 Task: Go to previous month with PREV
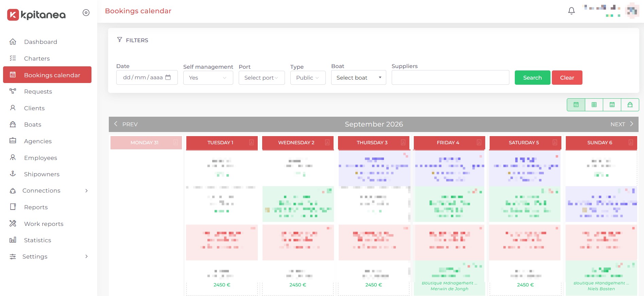coord(125,124)
